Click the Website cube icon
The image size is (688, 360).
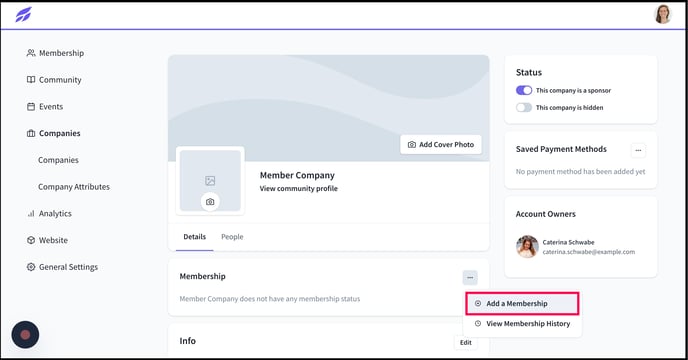pos(31,241)
